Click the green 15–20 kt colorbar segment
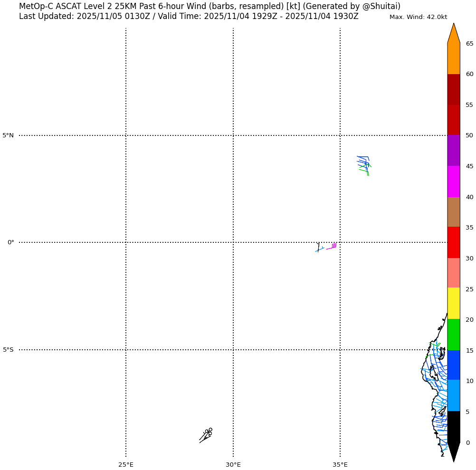 pos(454,335)
